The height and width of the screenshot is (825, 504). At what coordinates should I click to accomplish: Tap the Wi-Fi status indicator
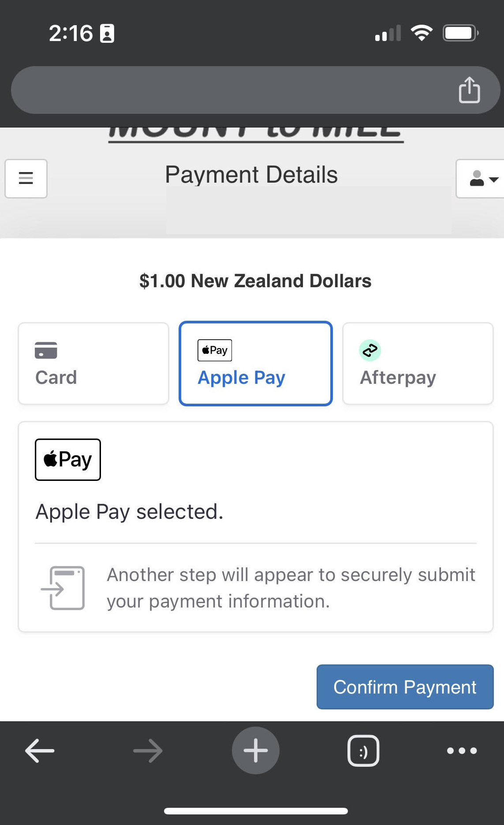click(x=422, y=33)
